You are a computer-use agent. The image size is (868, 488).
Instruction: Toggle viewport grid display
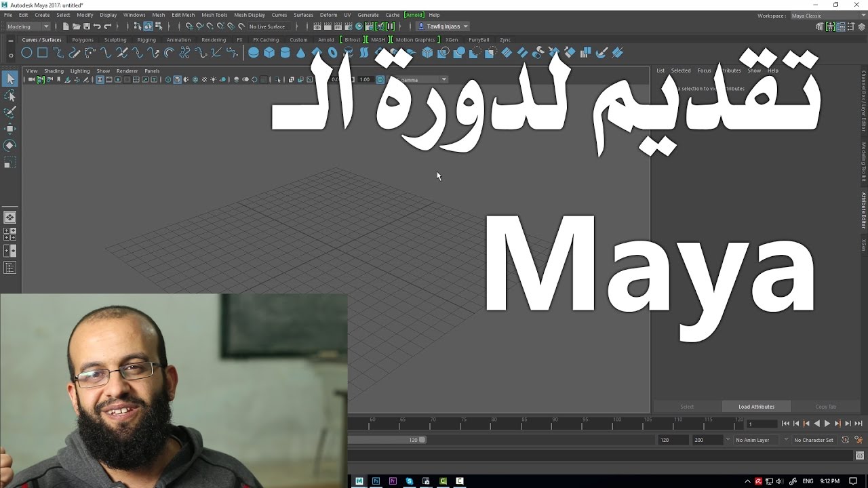(x=100, y=80)
